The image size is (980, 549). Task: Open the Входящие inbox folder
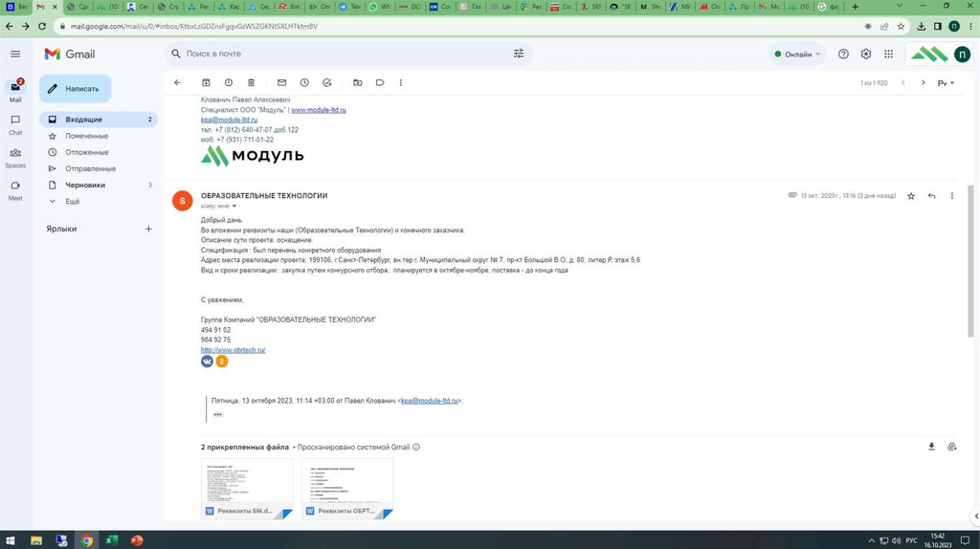pyautogui.click(x=99, y=120)
